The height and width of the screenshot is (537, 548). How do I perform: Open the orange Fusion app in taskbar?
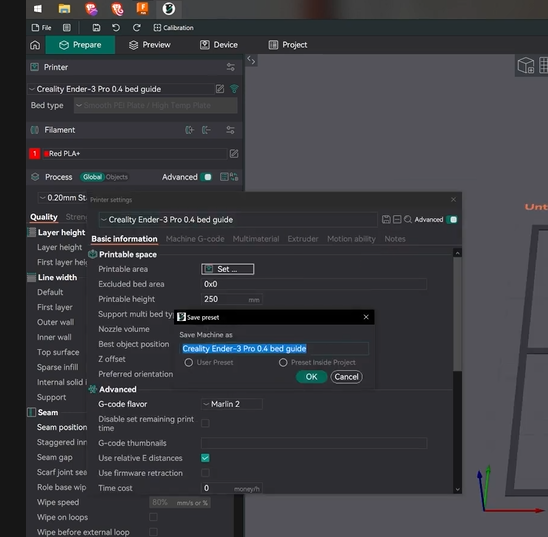pos(143,9)
